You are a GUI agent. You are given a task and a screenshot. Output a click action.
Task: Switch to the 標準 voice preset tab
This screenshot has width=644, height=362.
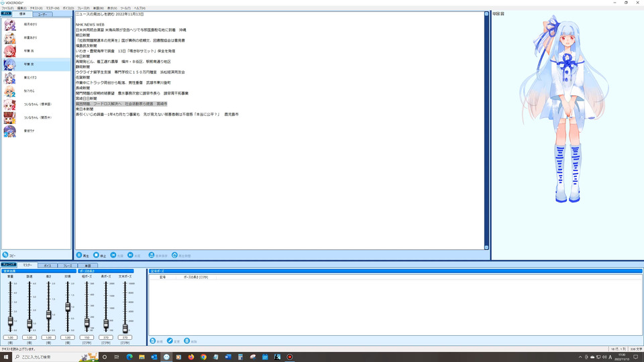[x=22, y=14]
